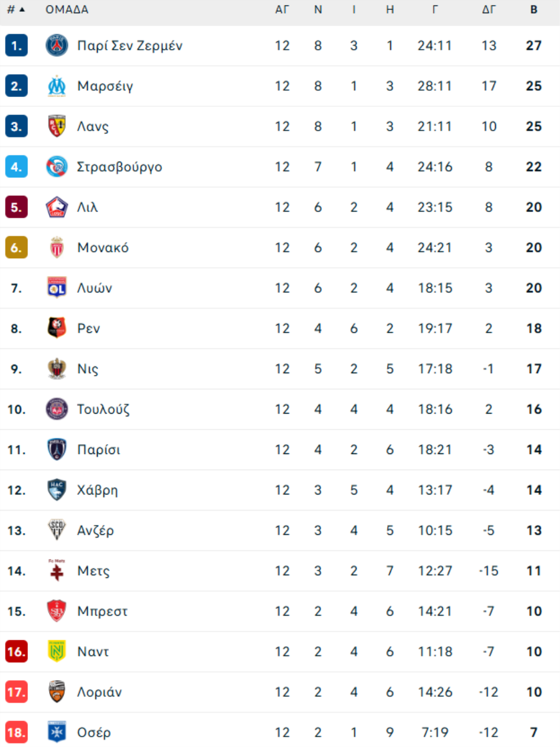This screenshot has height=747, width=560.
Task: Sort standings by ΟΜΑΔΑ column header
Action: coord(67,10)
